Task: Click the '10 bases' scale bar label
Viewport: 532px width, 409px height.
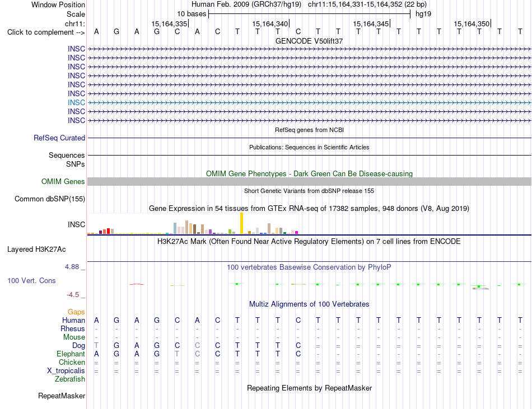Action: coord(192,14)
